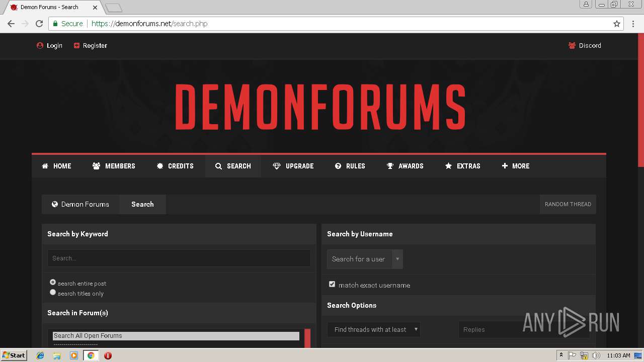Open 'Search for a user' dropdown

tap(365, 259)
